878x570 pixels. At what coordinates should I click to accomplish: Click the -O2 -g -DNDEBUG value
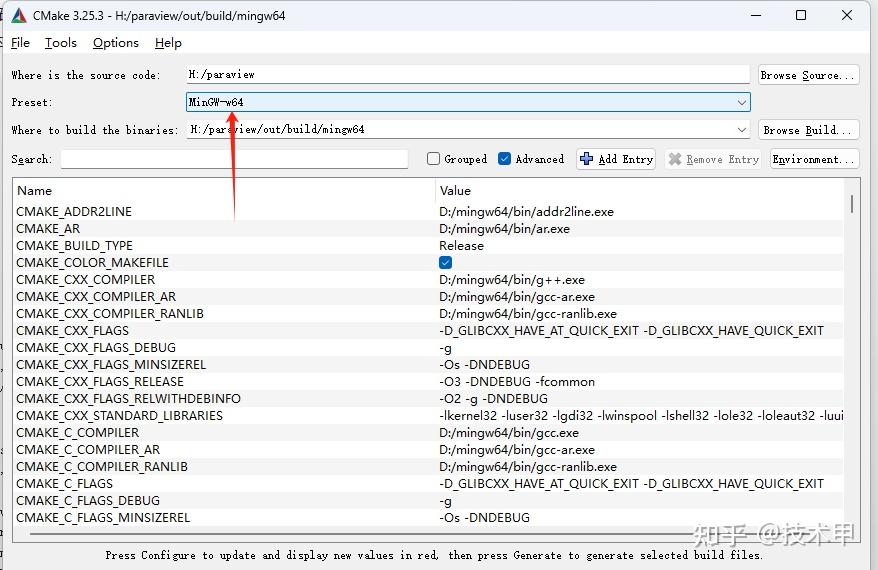click(x=494, y=399)
